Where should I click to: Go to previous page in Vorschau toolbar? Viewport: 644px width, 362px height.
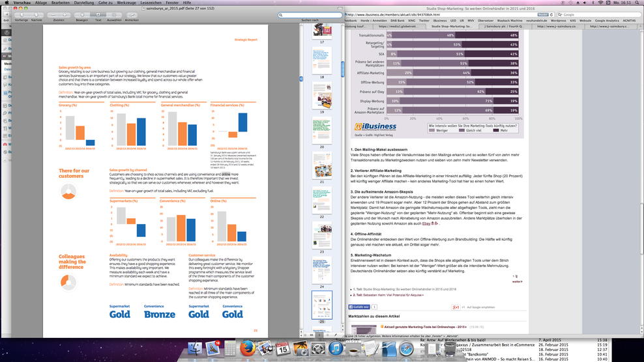pos(22,15)
